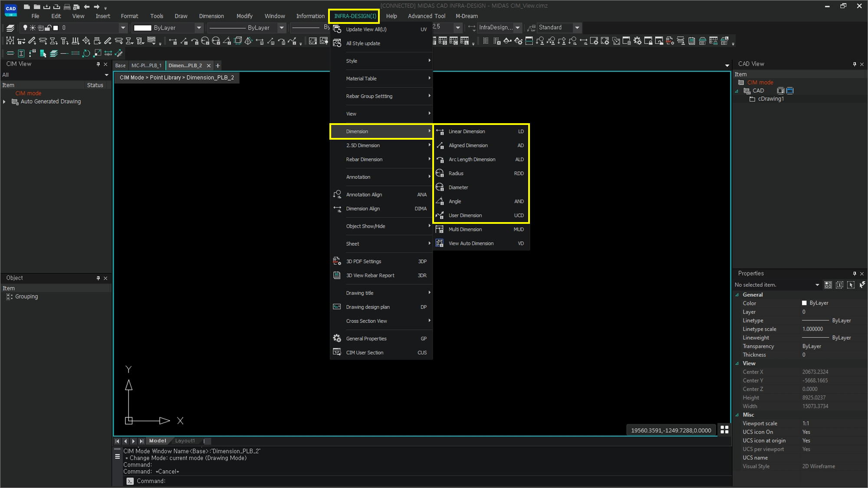Jump to last layout with navigation button
Screen dimensions: 868x488
click(x=141, y=441)
